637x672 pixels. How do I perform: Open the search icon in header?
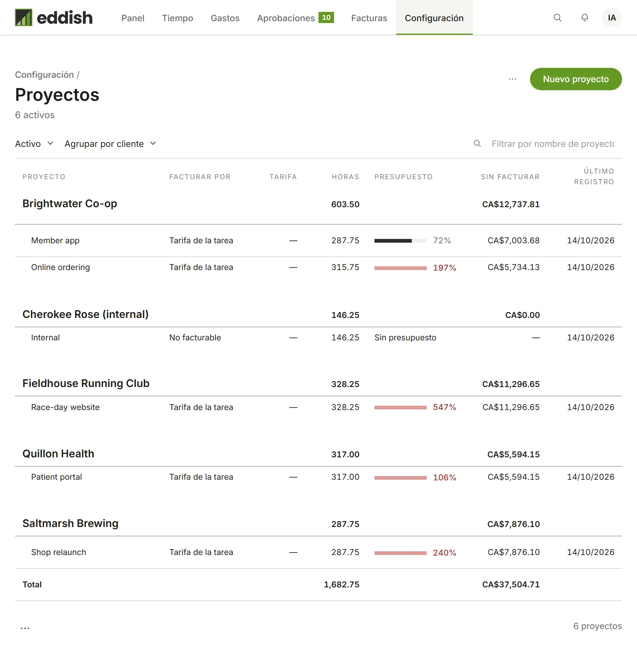557,18
